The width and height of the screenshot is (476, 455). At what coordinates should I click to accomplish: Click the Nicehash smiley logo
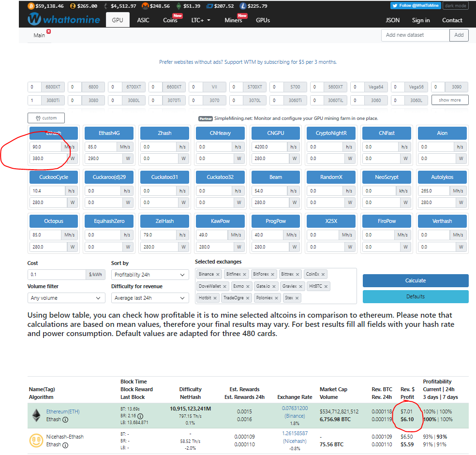[x=36, y=440]
